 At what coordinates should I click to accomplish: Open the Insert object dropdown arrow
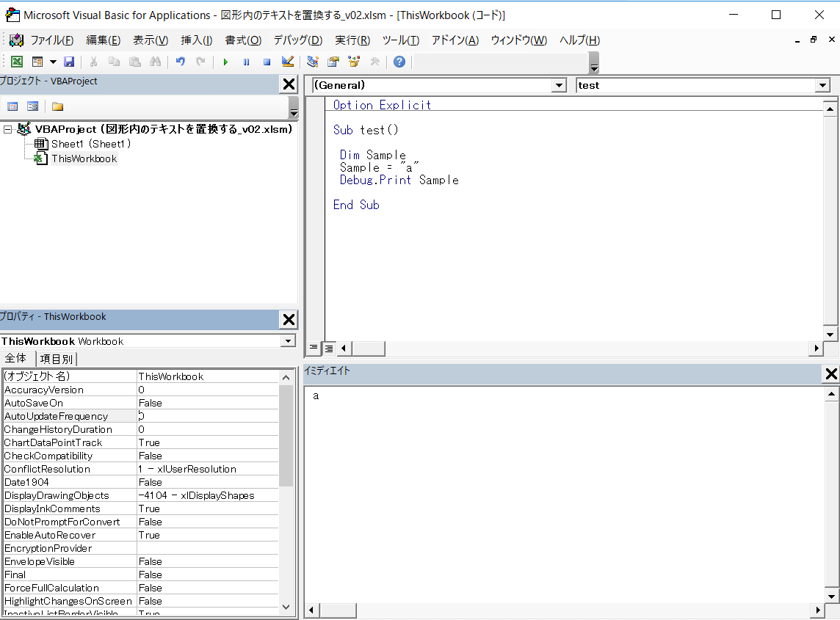(x=53, y=62)
